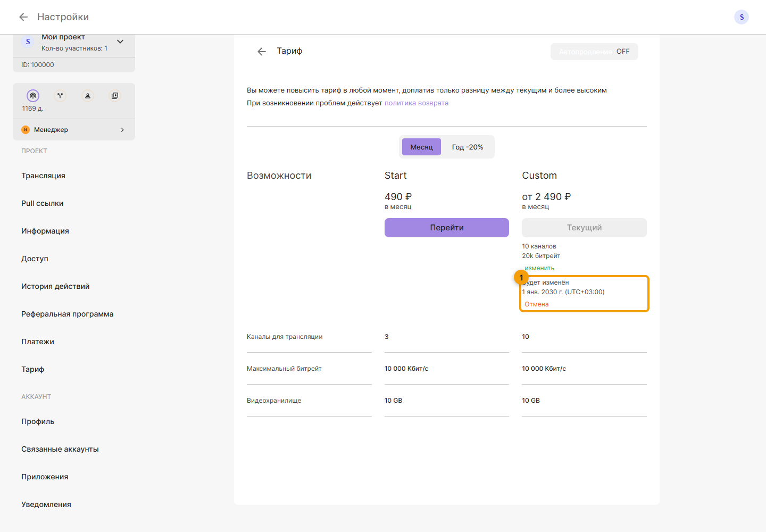Open the user avatar in the top bar
This screenshot has height=532, width=766.
tap(742, 17)
